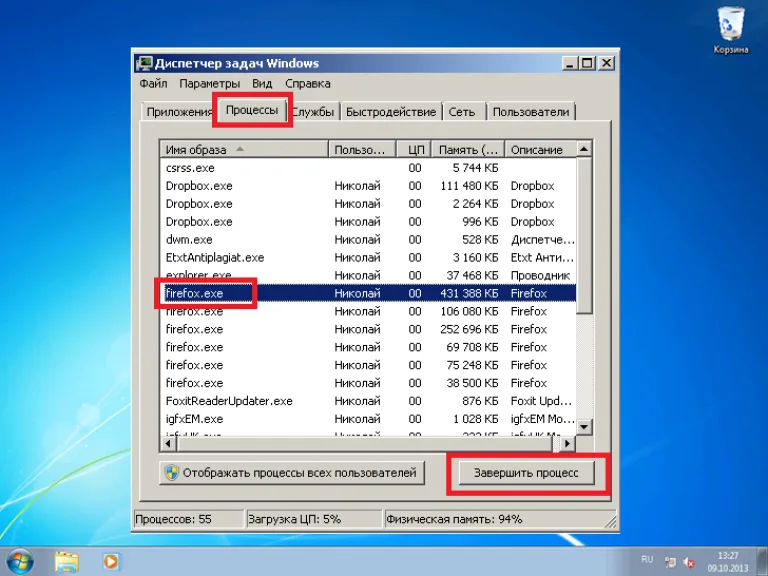Open the Параметры menu
Screen dimensions: 768x576
210,84
